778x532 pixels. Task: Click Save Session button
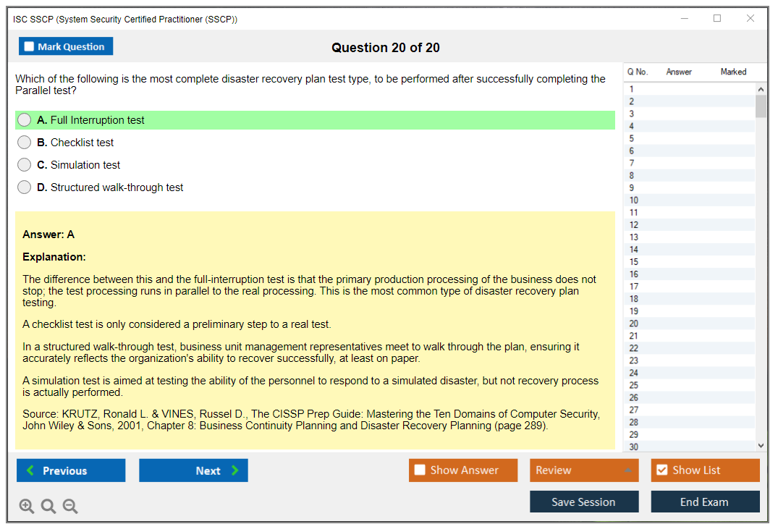point(584,502)
